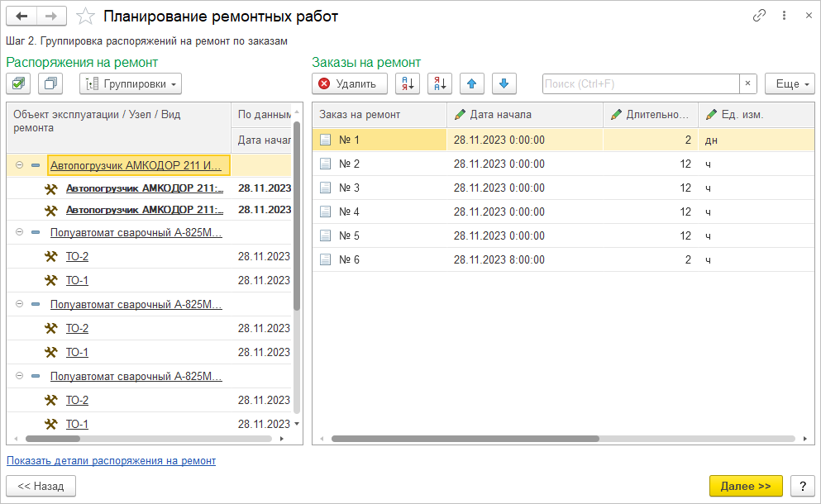Go back with the left arrow button
Image resolution: width=821 pixels, height=504 pixels.
pyautogui.click(x=21, y=17)
